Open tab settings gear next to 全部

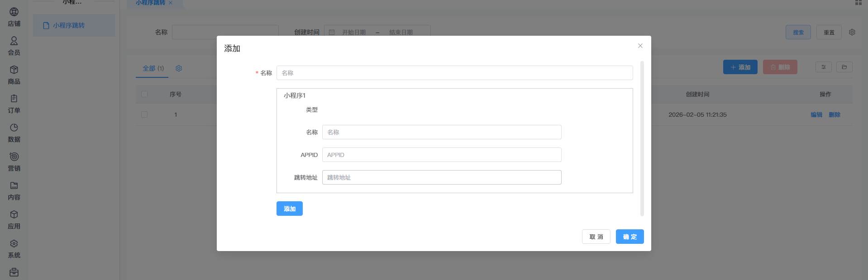pyautogui.click(x=179, y=68)
